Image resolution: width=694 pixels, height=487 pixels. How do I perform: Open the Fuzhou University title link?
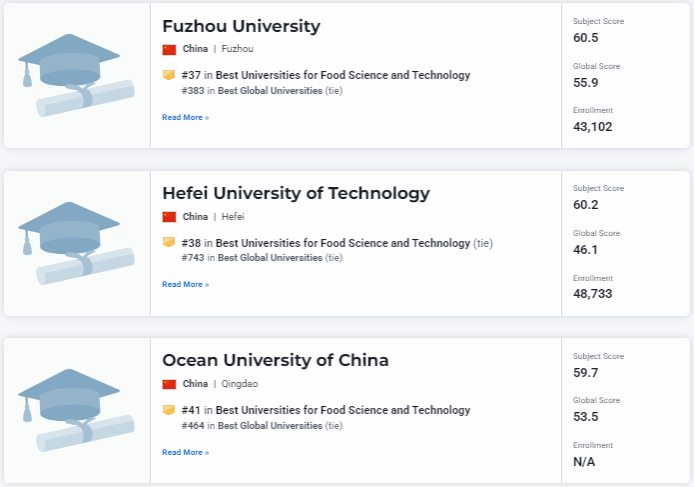(241, 26)
